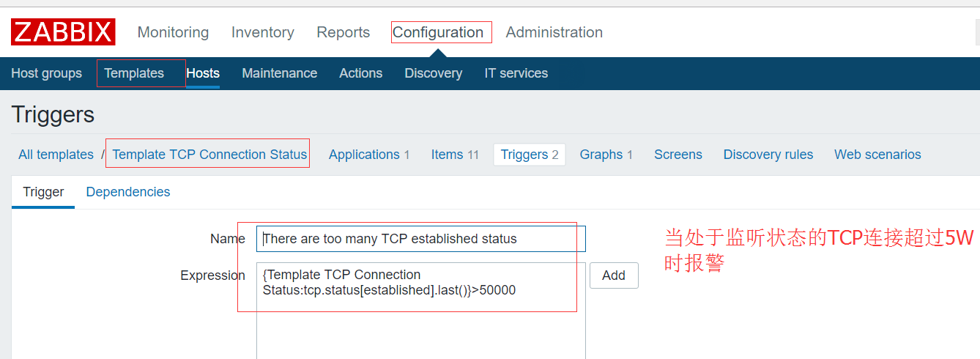Open the Administration menu

click(x=554, y=32)
